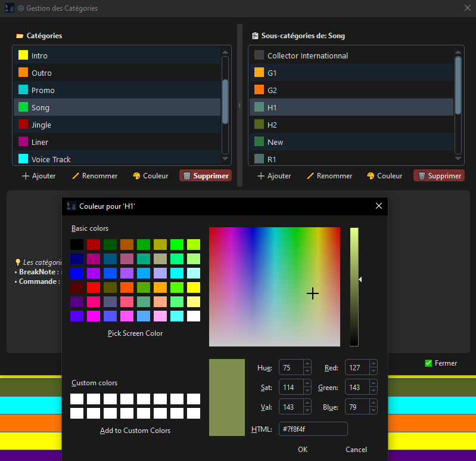The width and height of the screenshot is (476, 461).
Task: Click the trash Supprimer icon under Sous-catégories
Action: point(421,177)
